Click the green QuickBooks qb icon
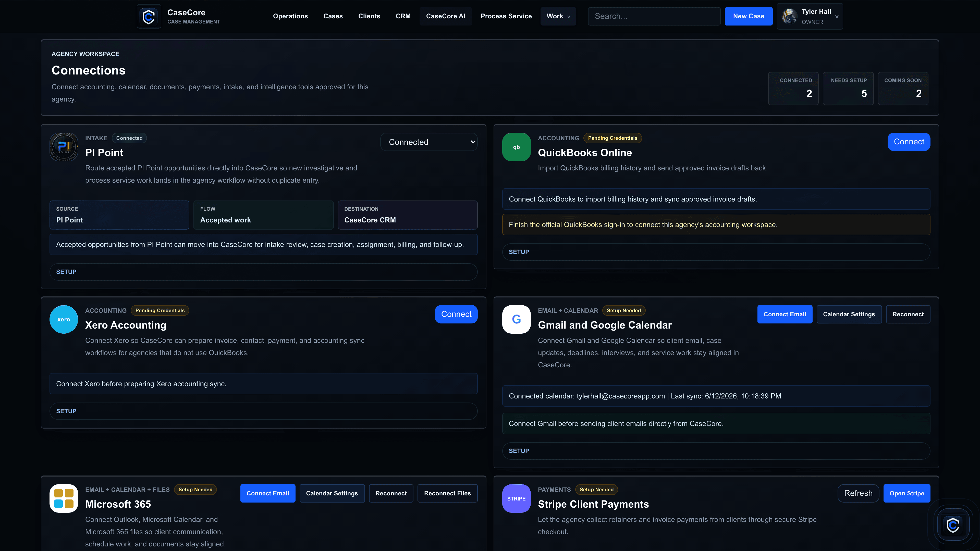Image resolution: width=980 pixels, height=551 pixels. (516, 147)
